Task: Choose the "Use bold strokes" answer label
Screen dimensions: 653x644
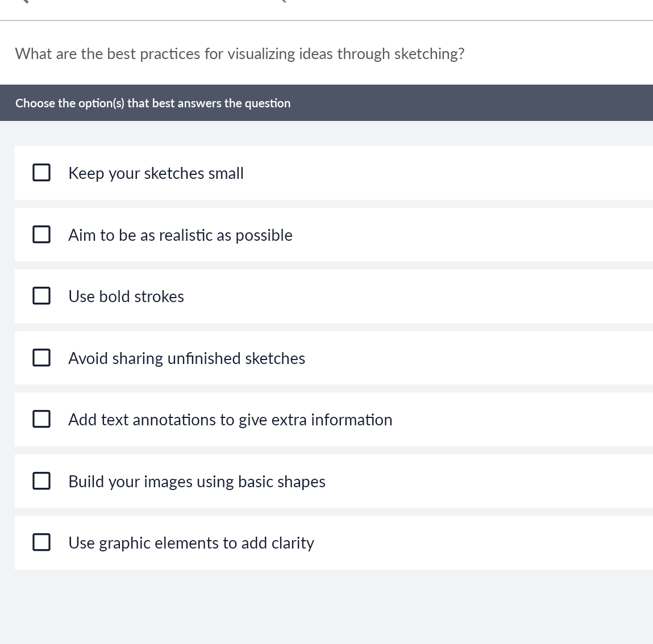Action: pyautogui.click(x=126, y=296)
